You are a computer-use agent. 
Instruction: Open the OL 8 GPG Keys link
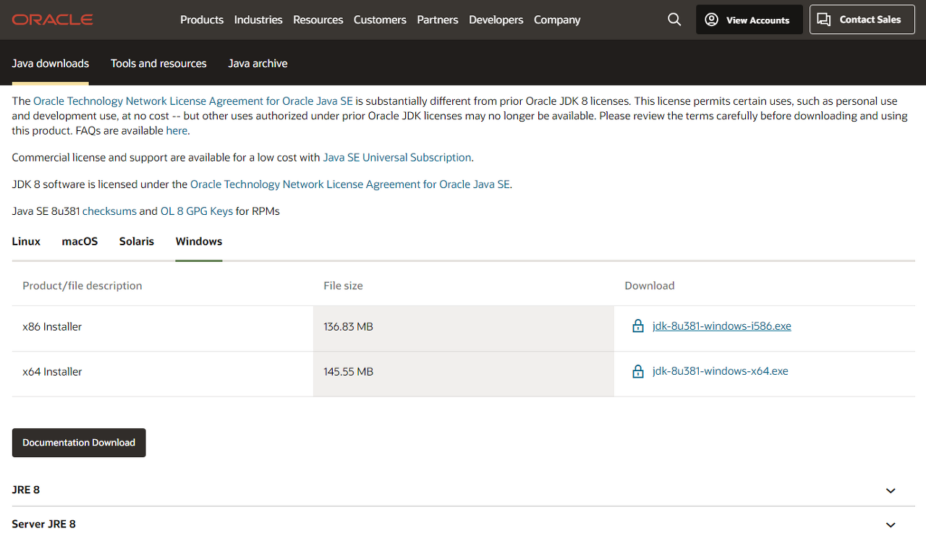tap(197, 211)
